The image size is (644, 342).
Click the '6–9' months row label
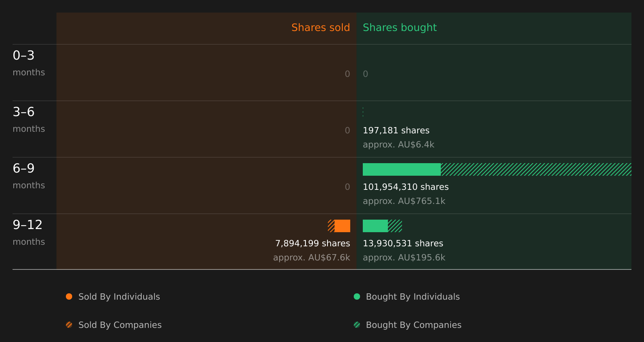click(24, 168)
